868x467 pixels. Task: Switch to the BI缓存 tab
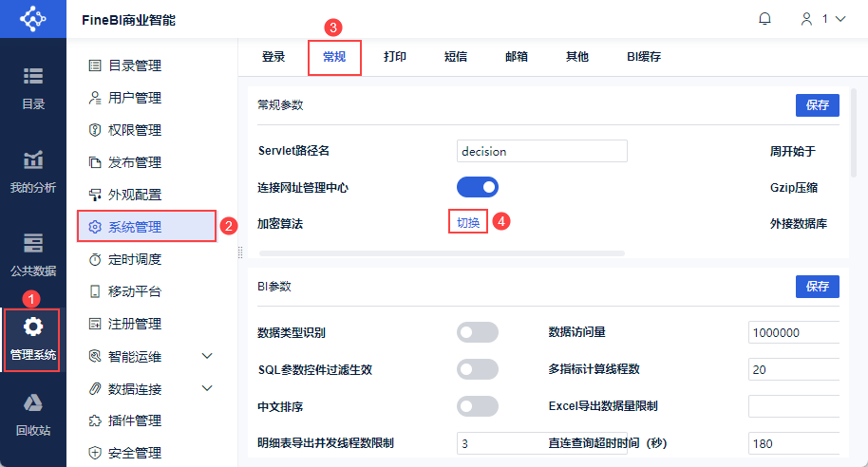point(643,57)
